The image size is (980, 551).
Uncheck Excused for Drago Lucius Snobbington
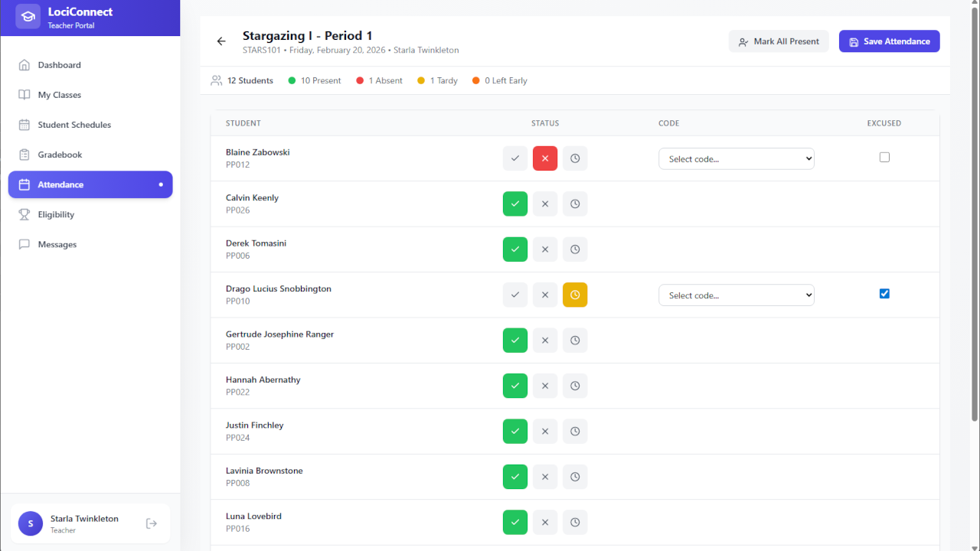pyautogui.click(x=884, y=294)
